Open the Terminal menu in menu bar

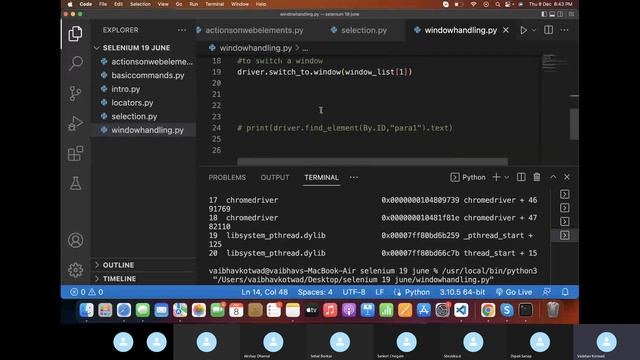pyautogui.click(x=214, y=4)
